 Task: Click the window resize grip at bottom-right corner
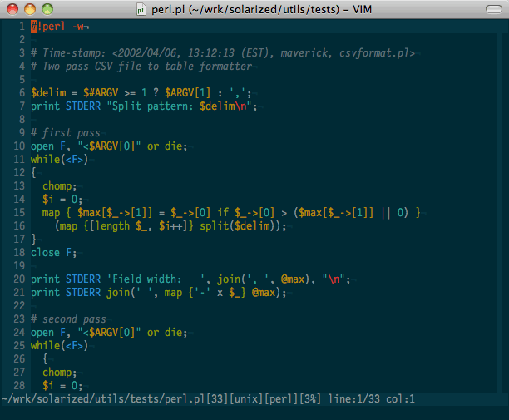tap(502, 413)
